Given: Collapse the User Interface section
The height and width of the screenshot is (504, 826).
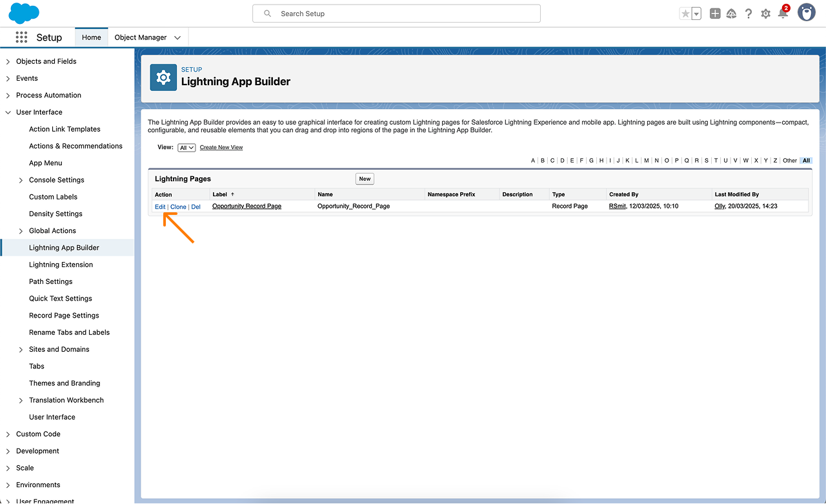Looking at the screenshot, I should tap(8, 112).
